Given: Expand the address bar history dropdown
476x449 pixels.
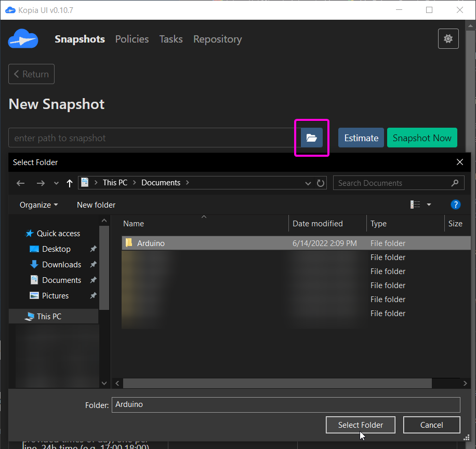Looking at the screenshot, I should 308,183.
